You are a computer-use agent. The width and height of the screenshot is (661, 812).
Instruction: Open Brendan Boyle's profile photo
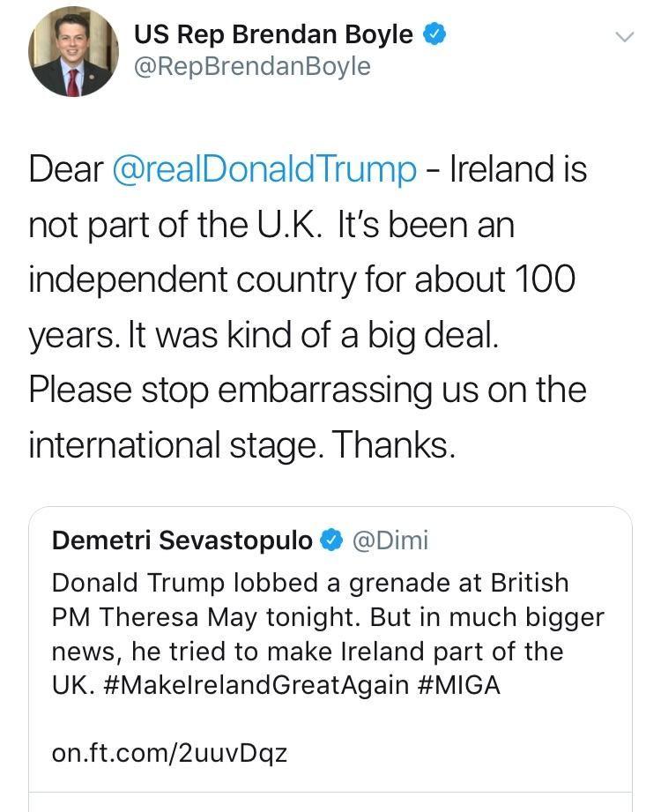tap(72, 53)
